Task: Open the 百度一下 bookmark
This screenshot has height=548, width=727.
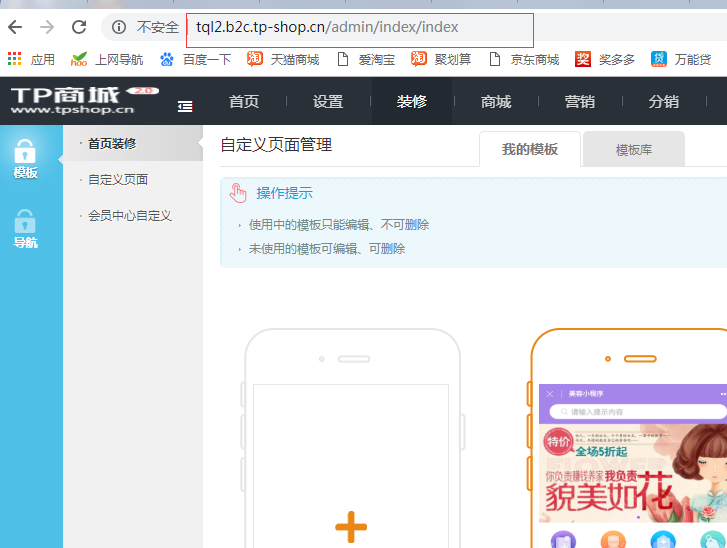Action: pyautogui.click(x=196, y=60)
